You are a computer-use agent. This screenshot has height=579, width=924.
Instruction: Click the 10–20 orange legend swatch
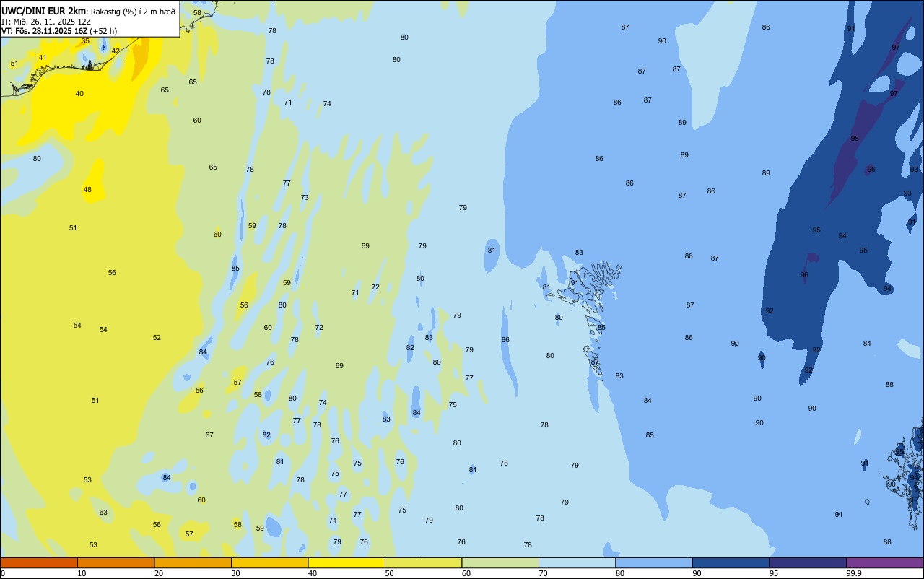point(115,562)
